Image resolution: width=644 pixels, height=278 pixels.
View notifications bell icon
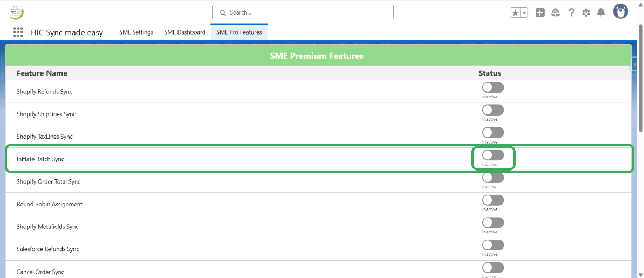tap(600, 13)
